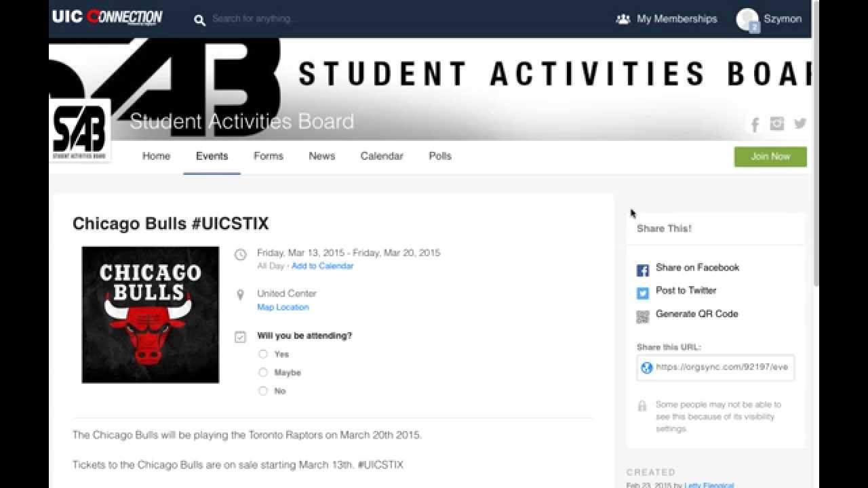The height and width of the screenshot is (488, 868).
Task: Open the Polls tab
Action: [x=440, y=156]
